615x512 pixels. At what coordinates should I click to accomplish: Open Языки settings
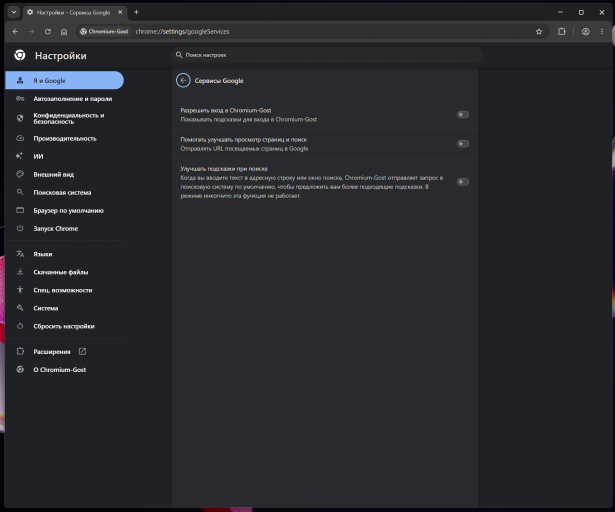[65, 254]
